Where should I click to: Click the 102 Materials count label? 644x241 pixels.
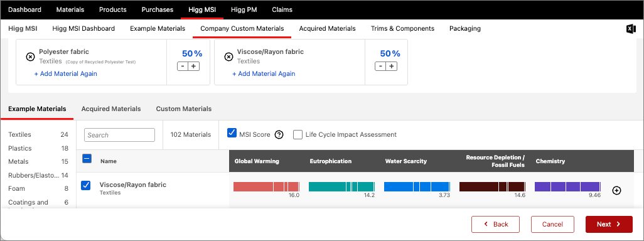tap(191, 135)
